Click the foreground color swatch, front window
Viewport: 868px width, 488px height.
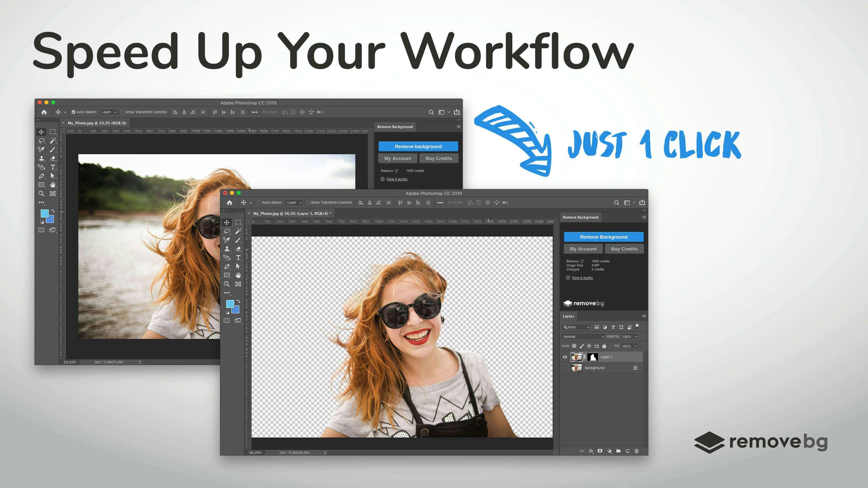[230, 303]
